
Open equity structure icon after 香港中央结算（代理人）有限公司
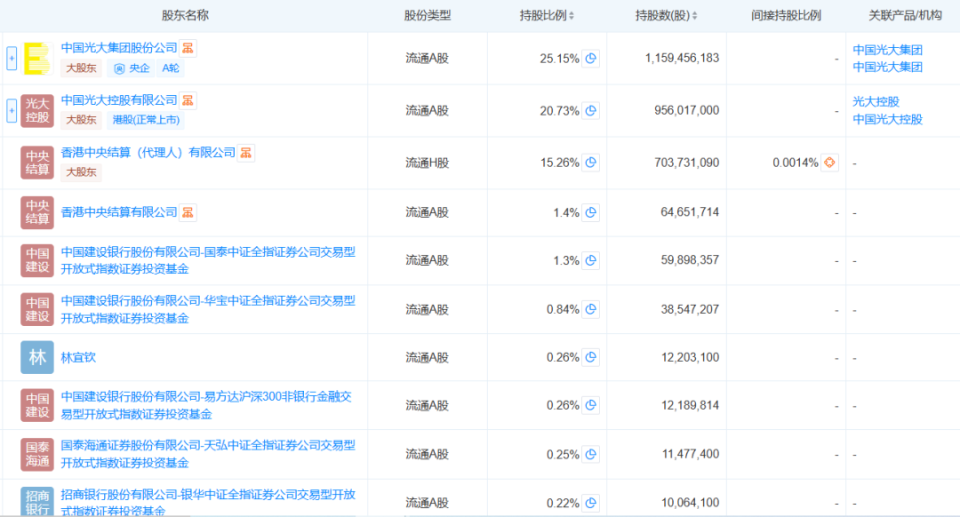[246, 152]
